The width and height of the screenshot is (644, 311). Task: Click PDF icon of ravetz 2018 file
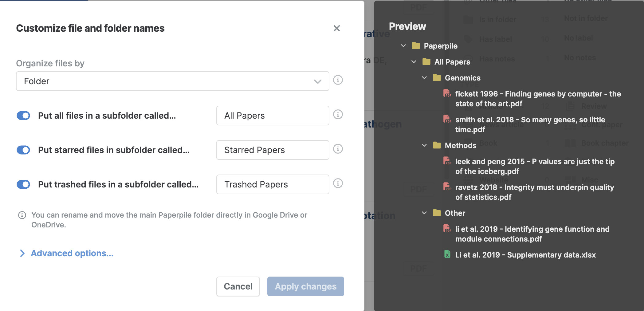pos(447,187)
